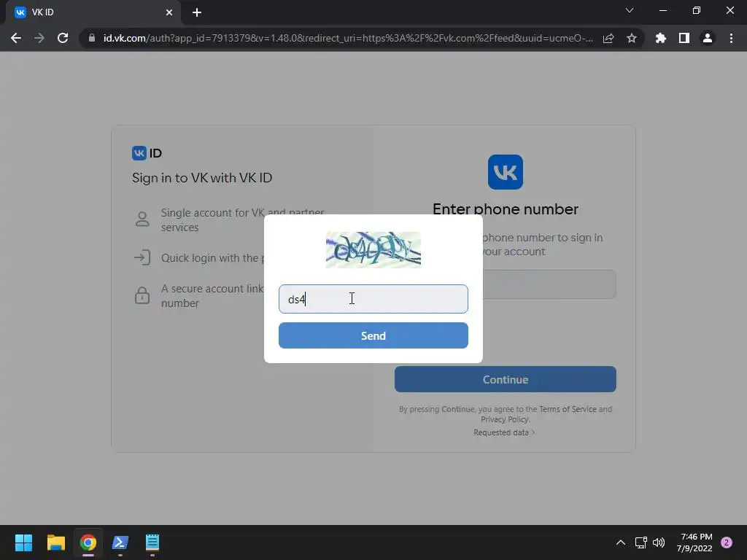Screen dimensions: 747x560
Task: Open Chrome extensions puzzle icon
Action: point(660,38)
